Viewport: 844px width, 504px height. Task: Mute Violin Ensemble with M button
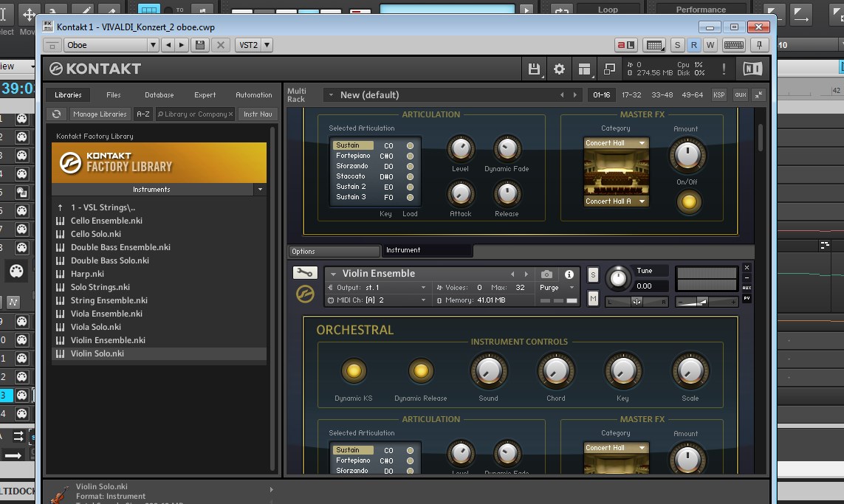(593, 298)
